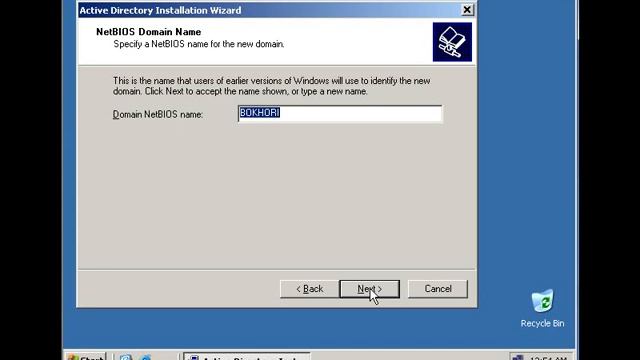Click the Domain NetBIOS name field
Viewport: 640px width, 360px height.
(x=340, y=114)
